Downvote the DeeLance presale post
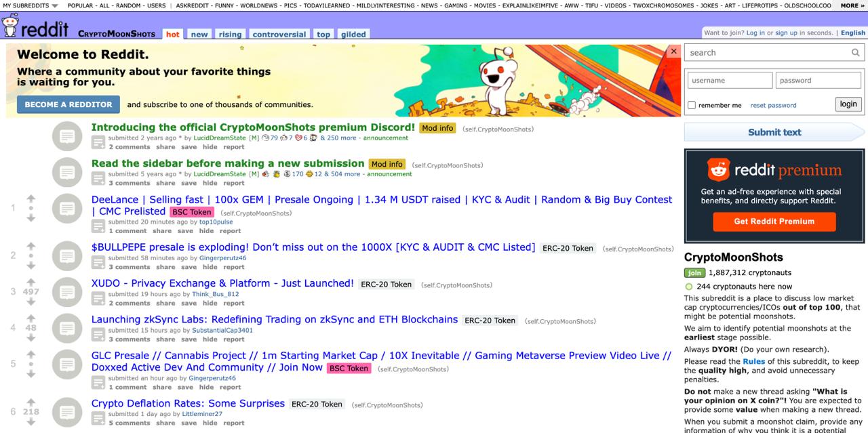Viewport: 868px width, 433px height. pyautogui.click(x=31, y=218)
